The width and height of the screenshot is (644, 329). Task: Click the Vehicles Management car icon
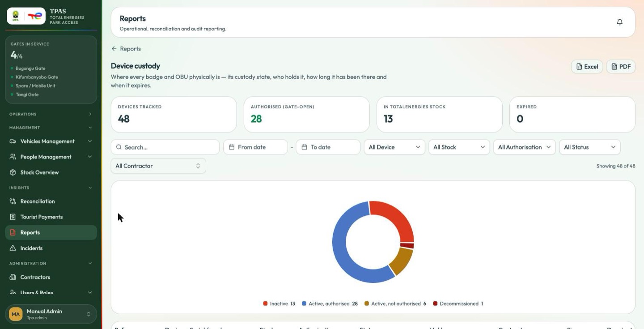pos(13,141)
